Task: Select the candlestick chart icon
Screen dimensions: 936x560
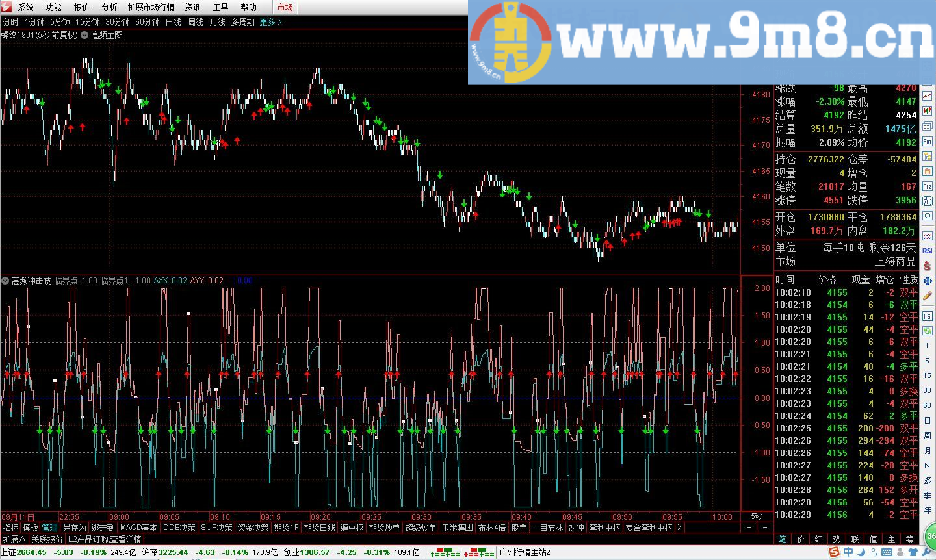Action: point(927,111)
